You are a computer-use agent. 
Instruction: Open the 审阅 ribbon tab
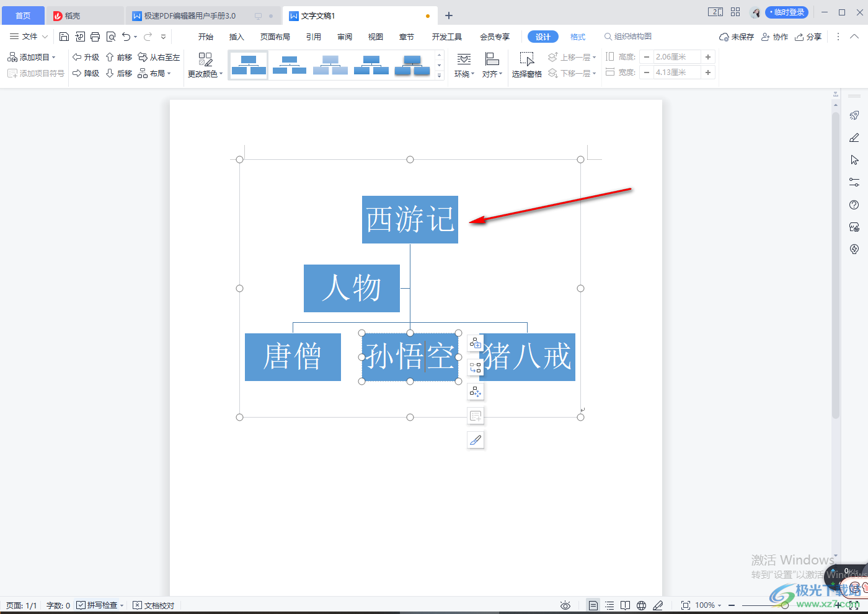point(345,37)
